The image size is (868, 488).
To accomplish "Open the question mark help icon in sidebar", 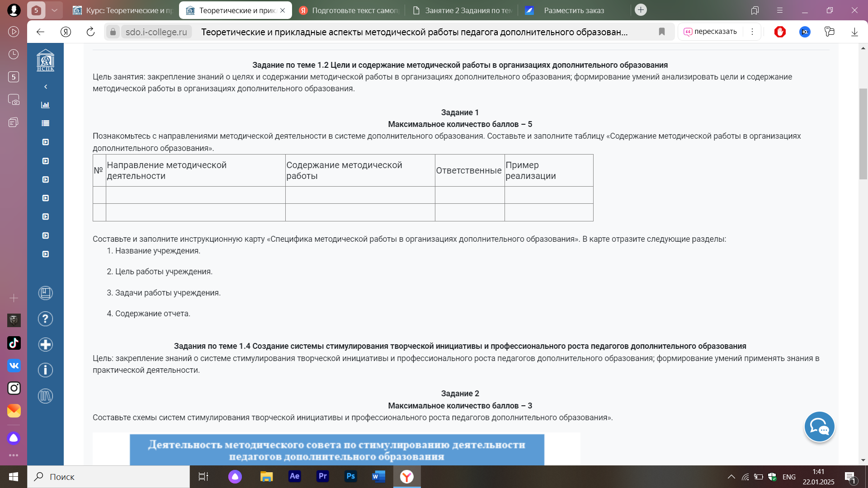I will coord(45,319).
